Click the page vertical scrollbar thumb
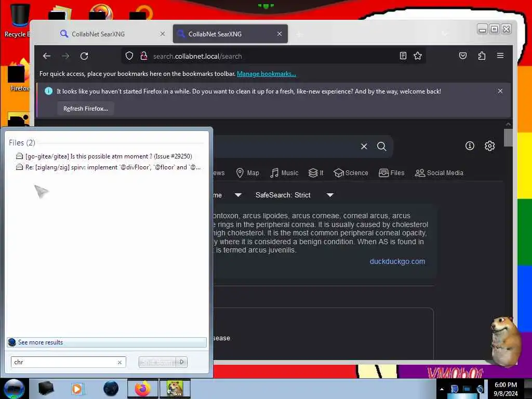Screen dimensions: 532x399 coord(508,138)
